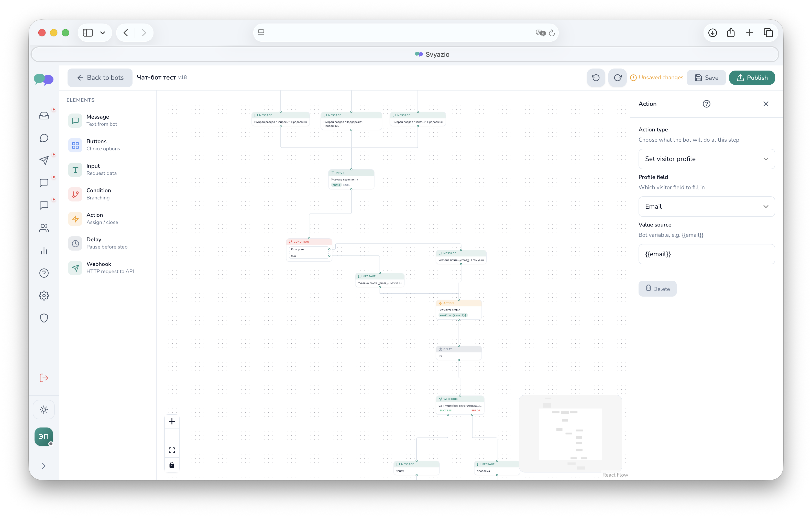Publish the chatbot
The image size is (812, 518).
pyautogui.click(x=752, y=77)
